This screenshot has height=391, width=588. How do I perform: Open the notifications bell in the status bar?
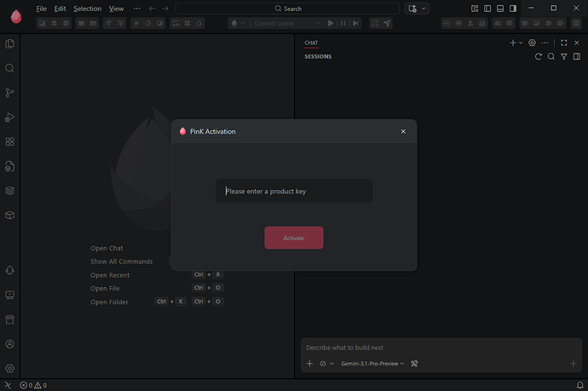[579, 385]
